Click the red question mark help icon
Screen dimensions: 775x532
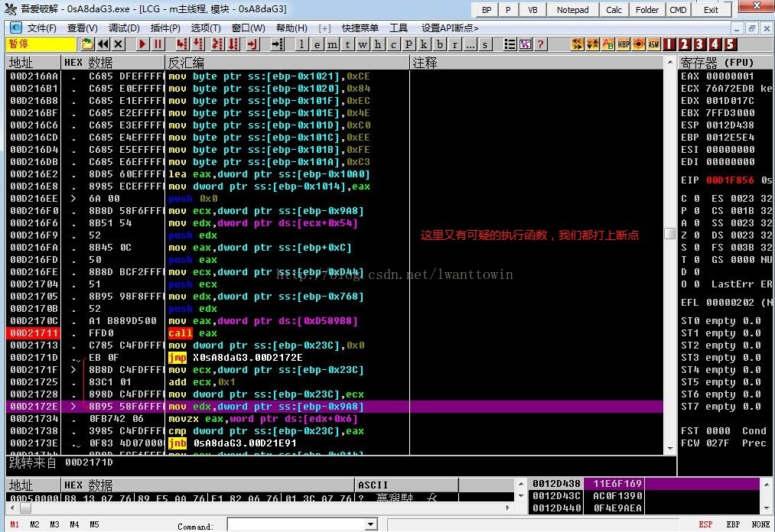[x=540, y=44]
